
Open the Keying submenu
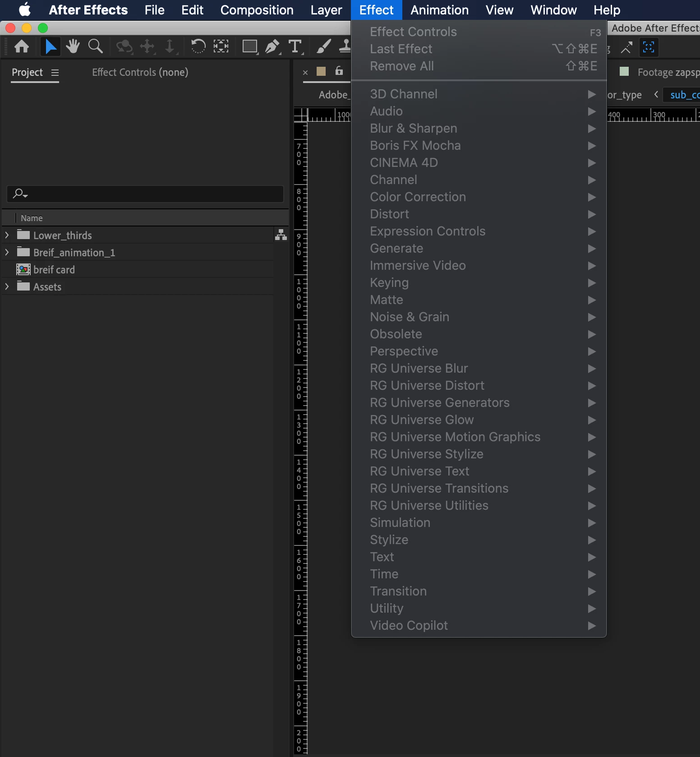click(x=479, y=282)
